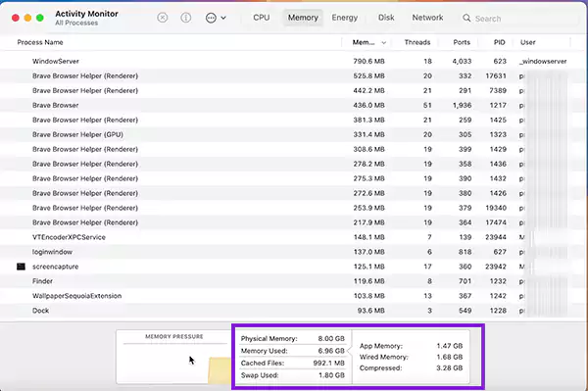The width and height of the screenshot is (588, 391).
Task: Click the 1,936 ports value
Action: point(462,105)
